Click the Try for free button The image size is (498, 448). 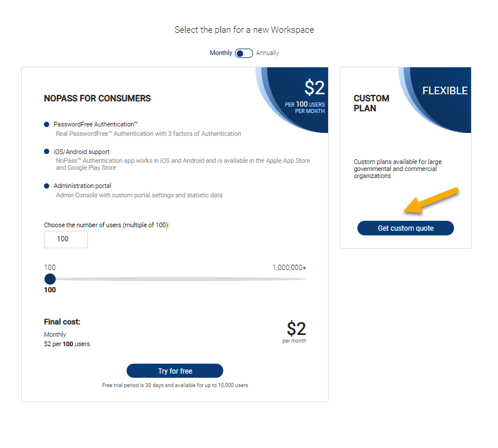(175, 371)
